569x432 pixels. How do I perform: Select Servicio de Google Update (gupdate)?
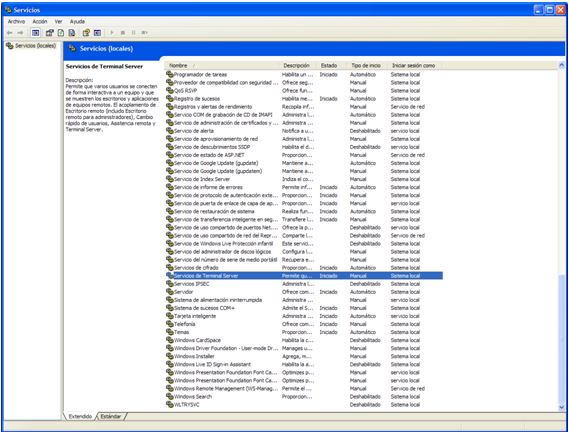tap(304, 163)
